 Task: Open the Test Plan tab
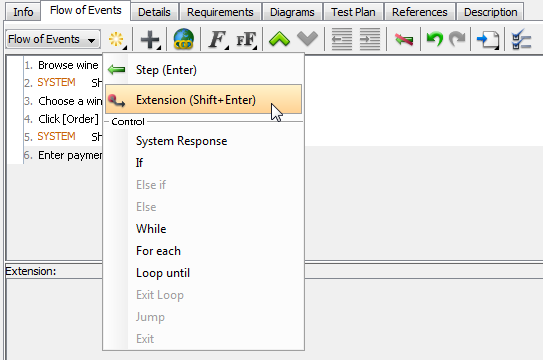coord(353,12)
